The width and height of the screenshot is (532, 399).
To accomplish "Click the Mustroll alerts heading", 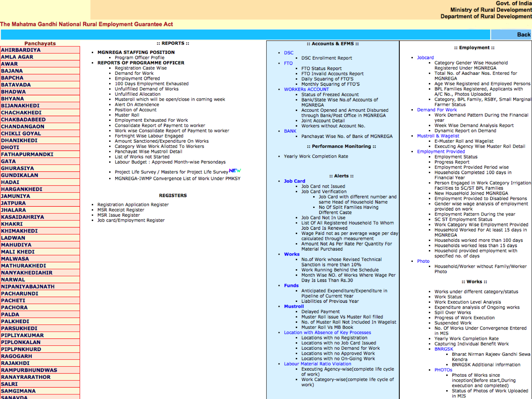I will click(x=294, y=306).
